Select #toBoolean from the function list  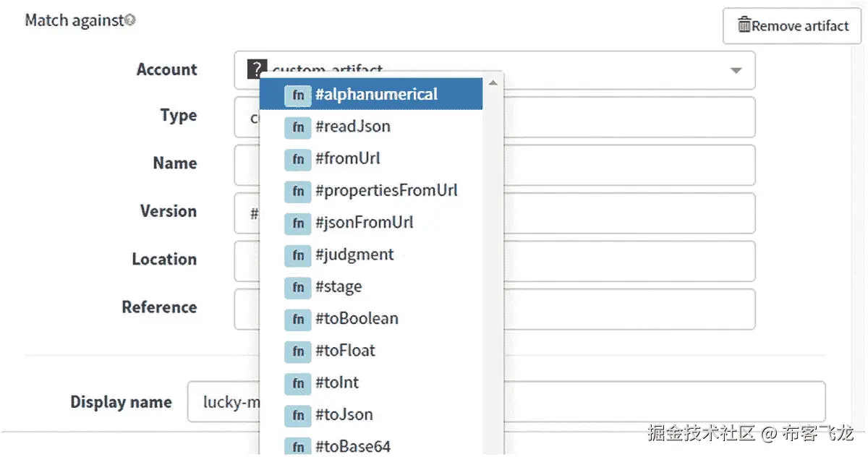pyautogui.click(x=357, y=319)
